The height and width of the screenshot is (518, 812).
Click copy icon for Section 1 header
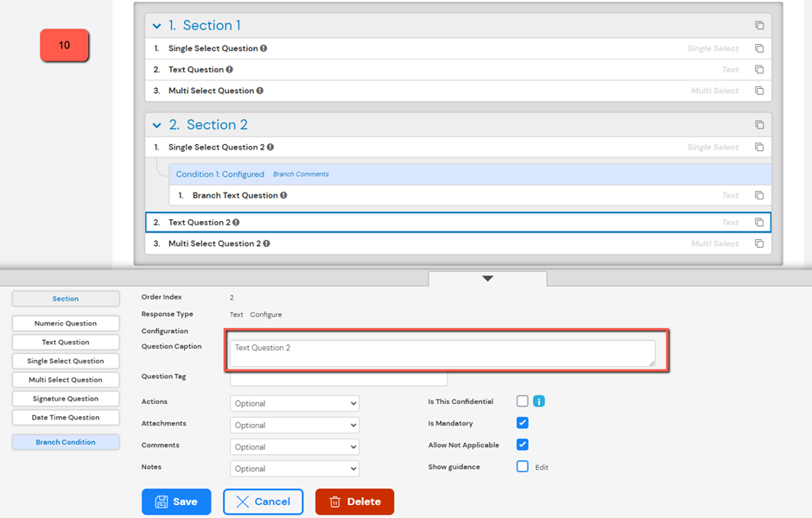[x=759, y=26]
